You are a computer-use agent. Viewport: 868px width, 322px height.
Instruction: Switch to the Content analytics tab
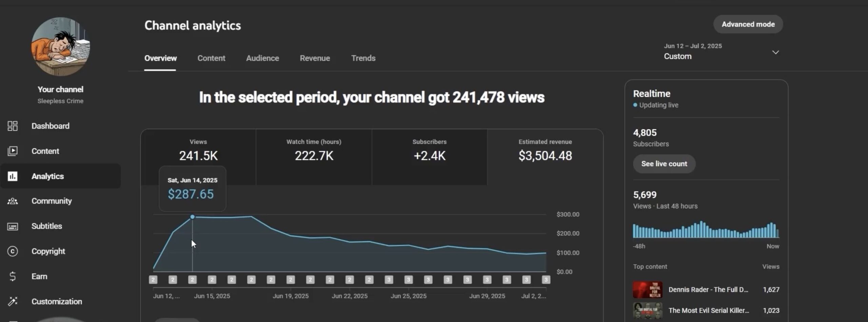coord(211,58)
